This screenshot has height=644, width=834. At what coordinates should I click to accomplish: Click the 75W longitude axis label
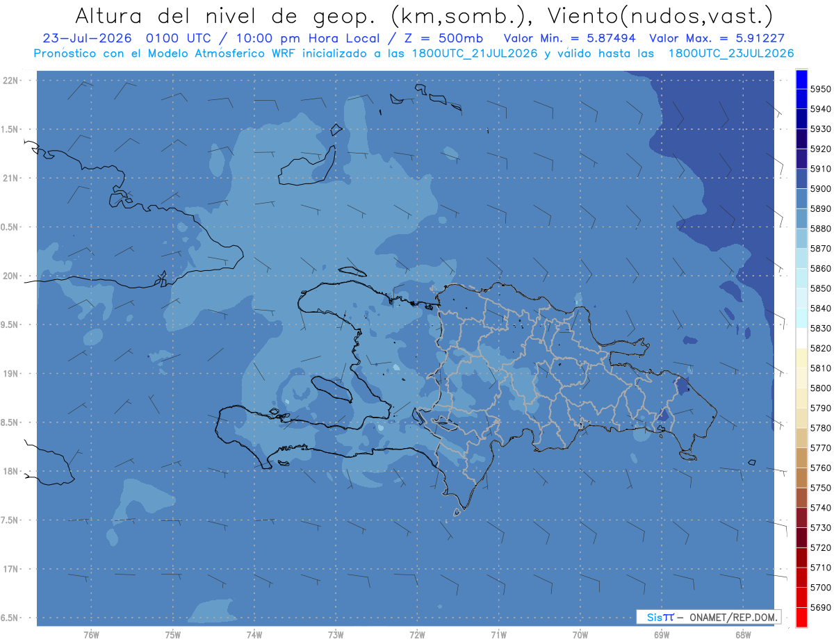point(172,636)
